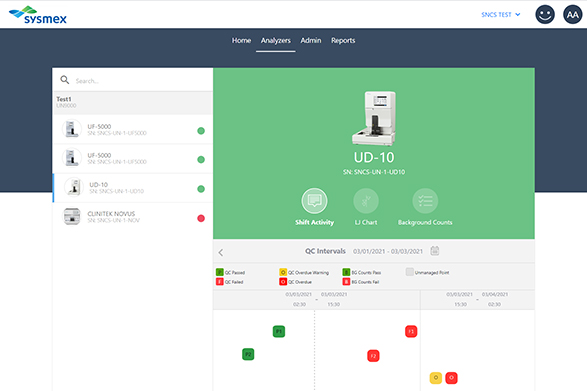Switch to the Home tab
The image size is (587, 391).
tap(241, 40)
